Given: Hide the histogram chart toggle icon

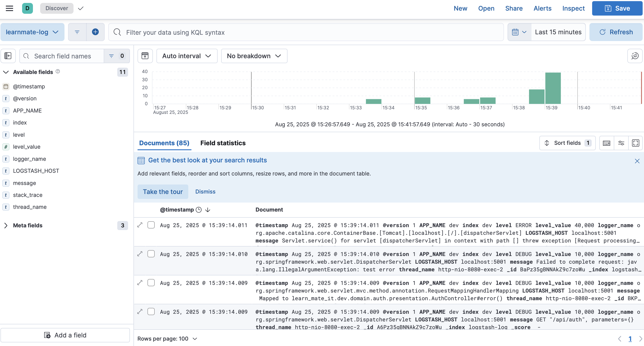Looking at the screenshot, I should 145,56.
